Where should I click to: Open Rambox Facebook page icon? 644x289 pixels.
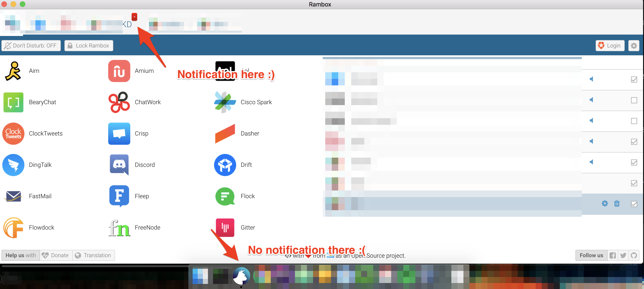click(x=612, y=255)
